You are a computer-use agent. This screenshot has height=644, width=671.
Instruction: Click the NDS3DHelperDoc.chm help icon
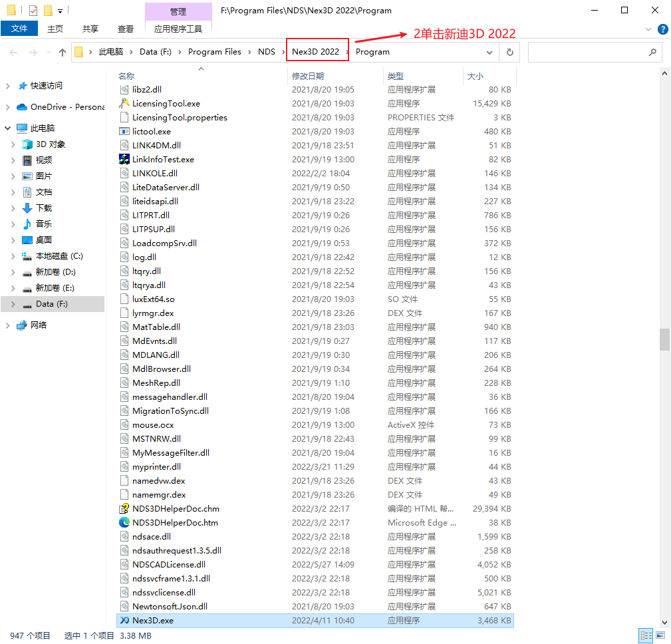(x=124, y=509)
